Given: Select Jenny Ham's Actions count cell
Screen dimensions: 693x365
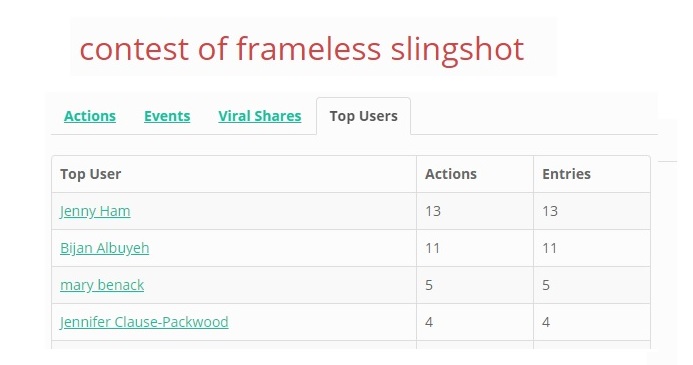Looking at the screenshot, I should (475, 211).
